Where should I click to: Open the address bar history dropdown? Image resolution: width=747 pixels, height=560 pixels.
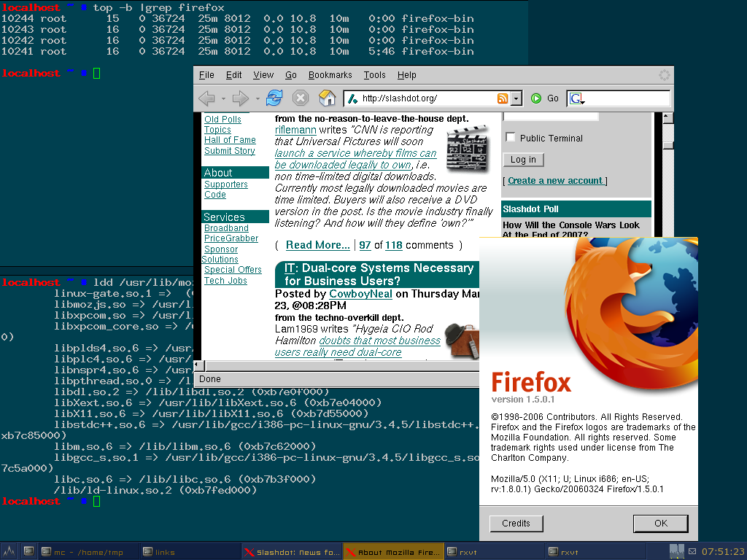(x=516, y=98)
